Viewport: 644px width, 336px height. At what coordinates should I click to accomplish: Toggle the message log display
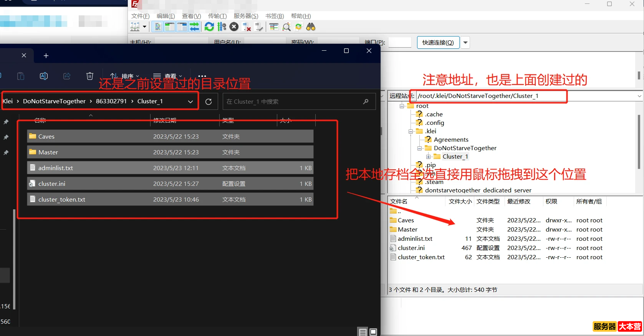pos(157,27)
